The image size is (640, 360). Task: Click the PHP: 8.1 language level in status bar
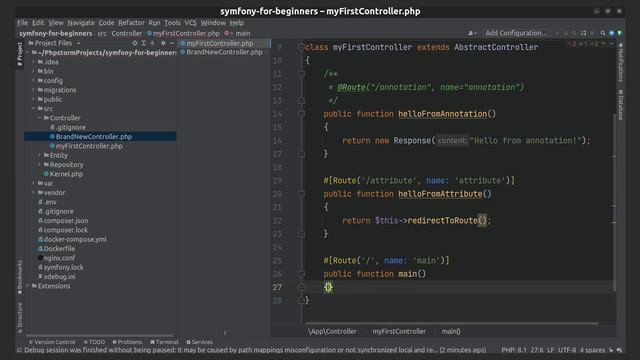coord(513,350)
